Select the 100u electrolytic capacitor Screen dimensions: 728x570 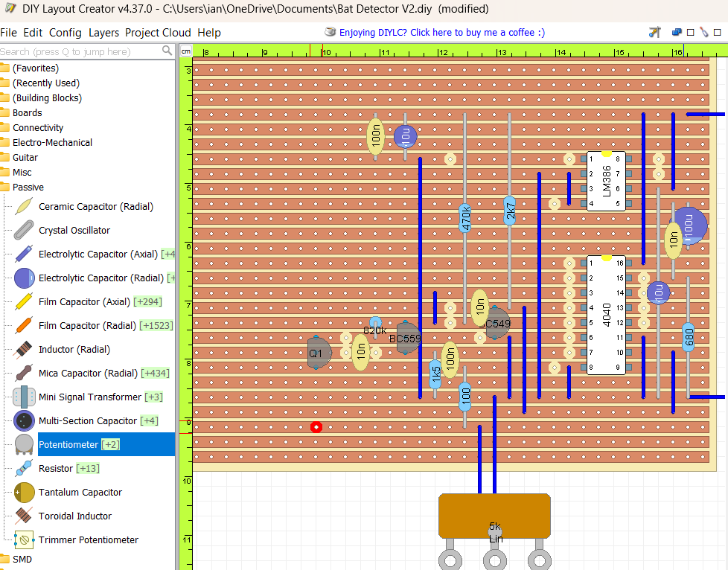(x=690, y=225)
